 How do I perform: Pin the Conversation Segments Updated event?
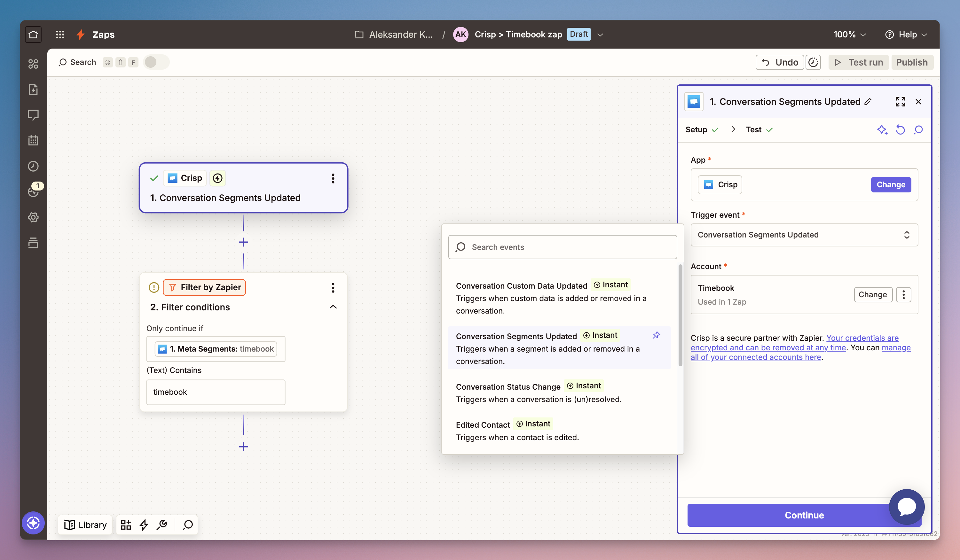656,335
